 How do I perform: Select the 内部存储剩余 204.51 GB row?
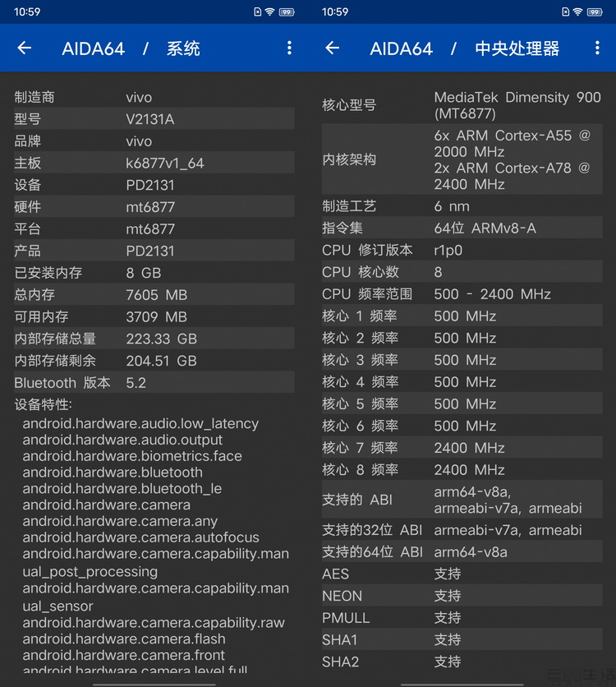[154, 360]
